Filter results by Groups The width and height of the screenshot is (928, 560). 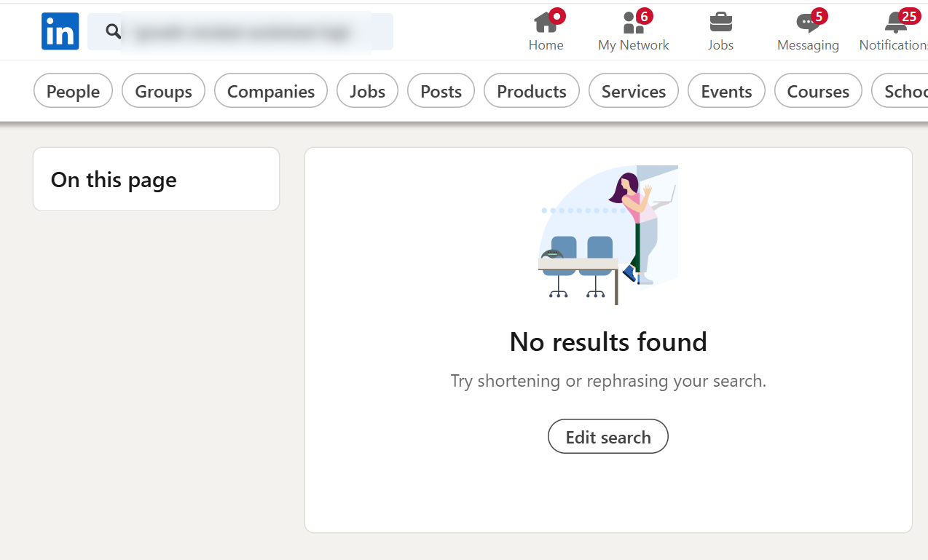[x=163, y=91]
